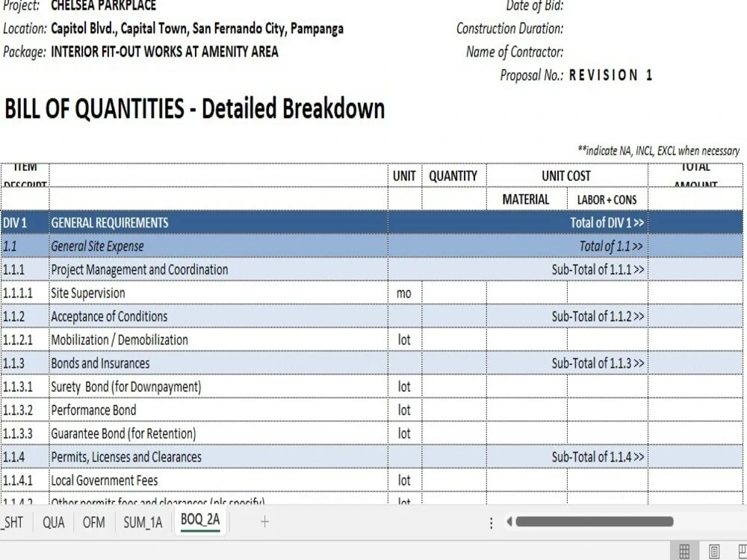Select the 'REVISION 1' proposal number cell
This screenshot has height=560, width=747.
click(x=611, y=75)
